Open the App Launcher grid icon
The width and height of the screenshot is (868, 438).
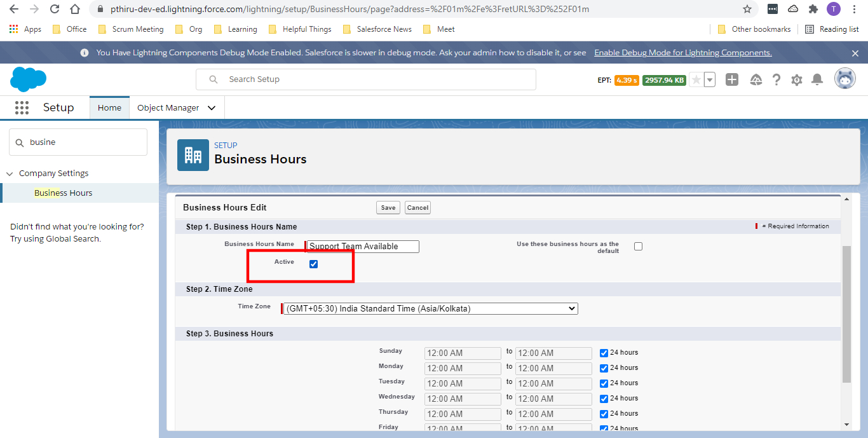22,107
